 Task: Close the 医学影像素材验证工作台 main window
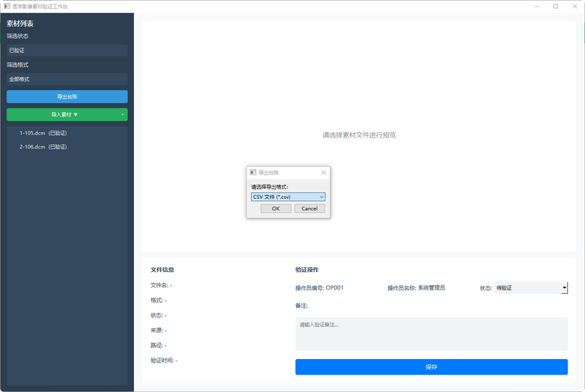click(575, 7)
